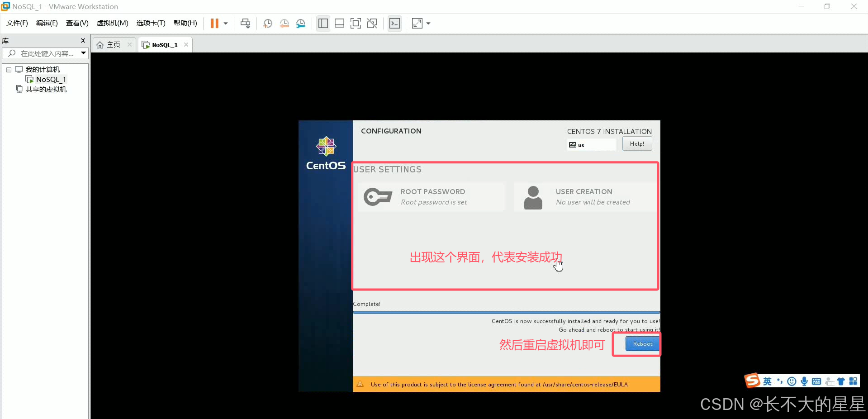The image size is (868, 419).
Task: Open the 帮助(H) menu
Action: click(x=185, y=23)
